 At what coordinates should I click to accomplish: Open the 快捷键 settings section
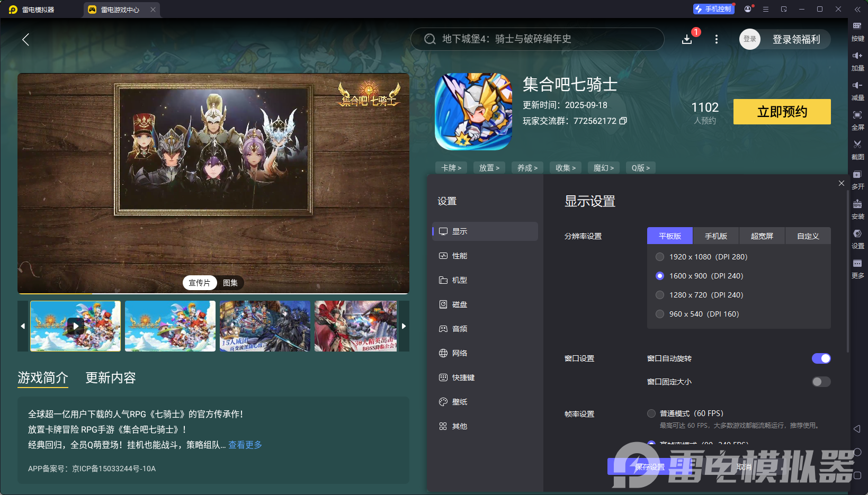[485, 377]
